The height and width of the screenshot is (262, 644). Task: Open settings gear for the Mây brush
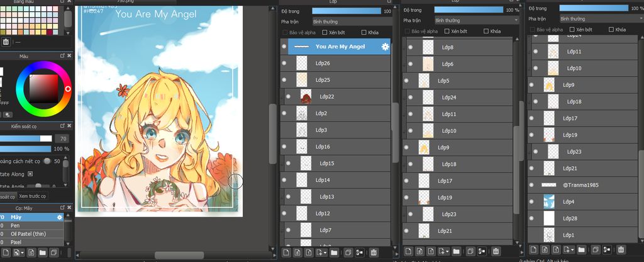tap(60, 217)
